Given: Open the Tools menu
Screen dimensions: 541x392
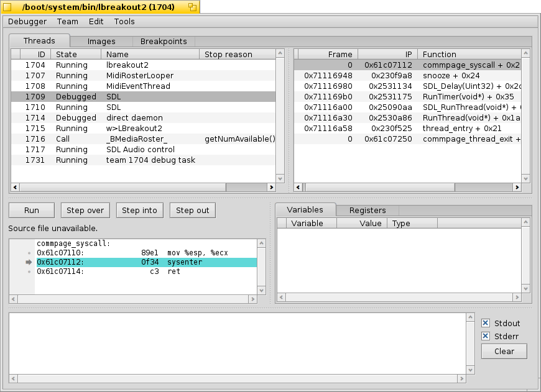Looking at the screenshot, I should click(124, 21).
